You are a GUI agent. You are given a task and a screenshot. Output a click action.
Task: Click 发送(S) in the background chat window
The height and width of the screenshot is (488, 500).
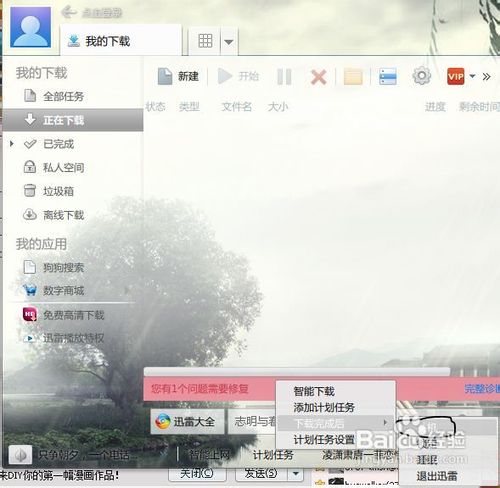coord(261,473)
